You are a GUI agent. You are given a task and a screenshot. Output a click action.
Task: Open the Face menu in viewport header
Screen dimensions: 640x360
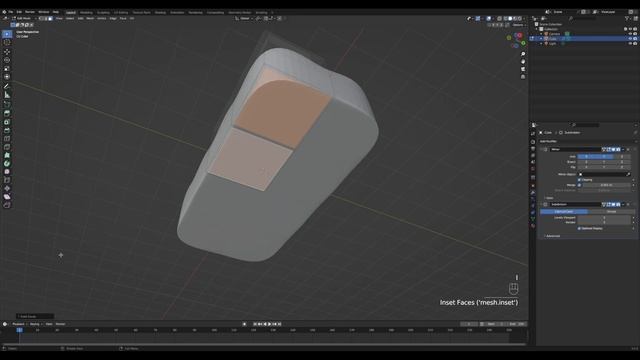123,18
